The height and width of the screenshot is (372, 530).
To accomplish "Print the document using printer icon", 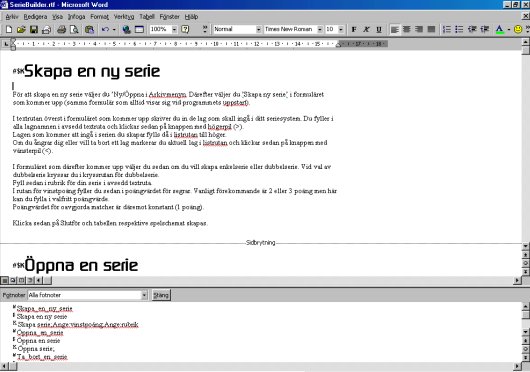I will [x=61, y=29].
